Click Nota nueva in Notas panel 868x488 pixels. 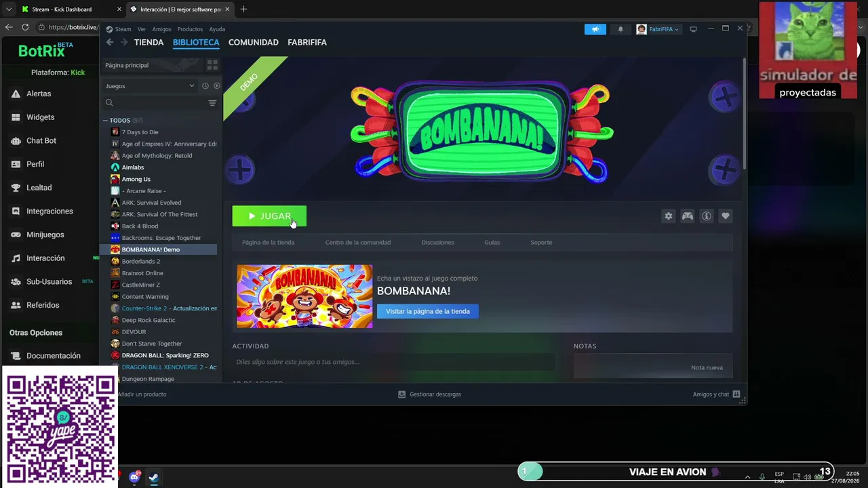tap(707, 367)
